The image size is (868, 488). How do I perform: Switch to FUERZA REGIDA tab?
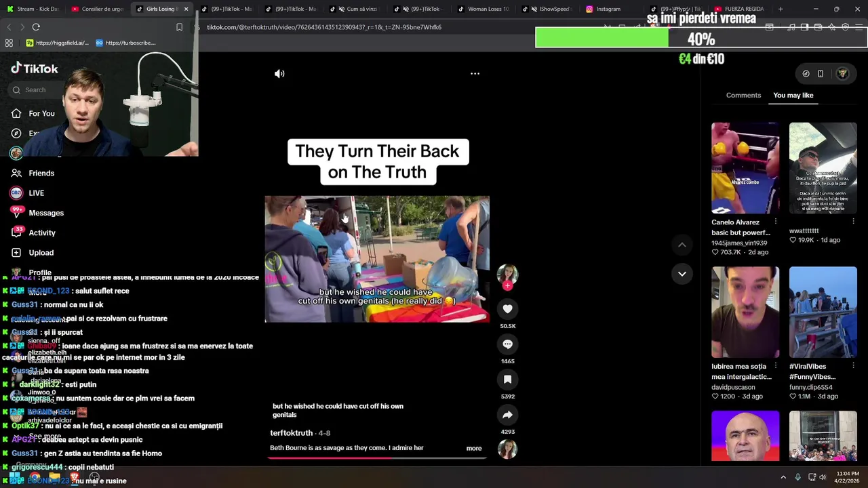click(739, 9)
